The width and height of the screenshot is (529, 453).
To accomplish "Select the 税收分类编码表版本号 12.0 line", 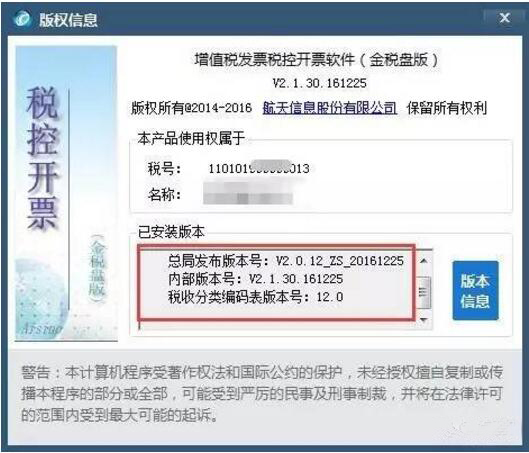I will click(255, 297).
